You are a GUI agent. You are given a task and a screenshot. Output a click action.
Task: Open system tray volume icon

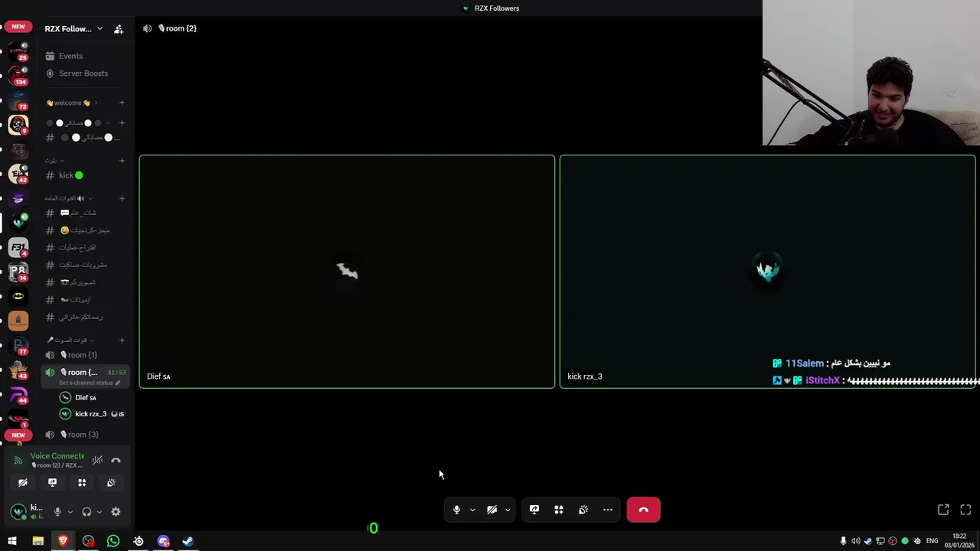855,541
